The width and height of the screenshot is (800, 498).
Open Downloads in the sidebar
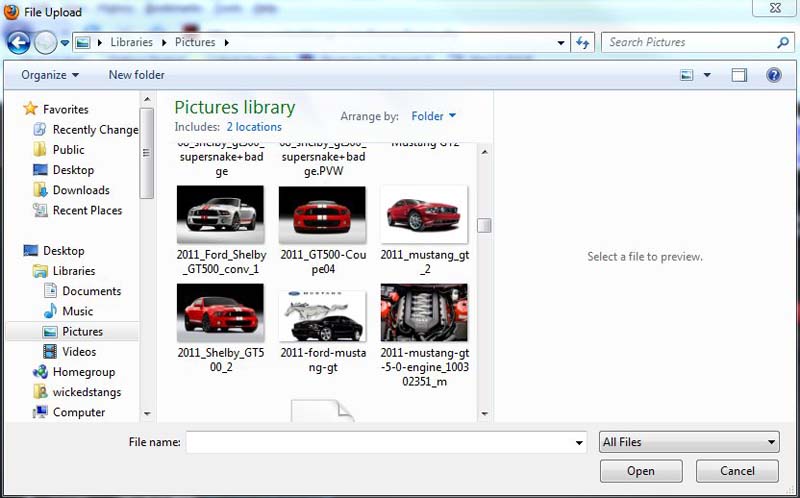click(71, 190)
